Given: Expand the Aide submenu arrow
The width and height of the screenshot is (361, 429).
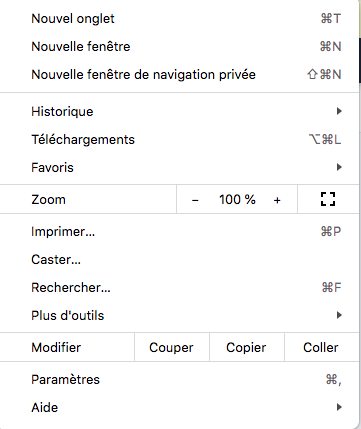Looking at the screenshot, I should point(339,407).
